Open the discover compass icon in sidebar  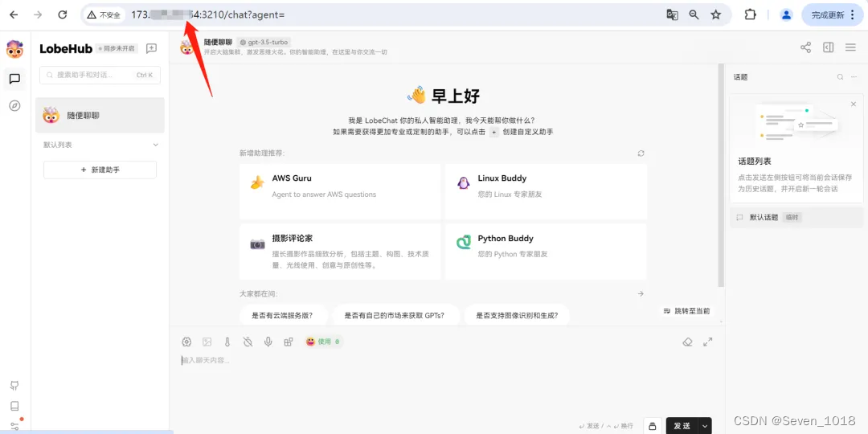click(x=15, y=106)
